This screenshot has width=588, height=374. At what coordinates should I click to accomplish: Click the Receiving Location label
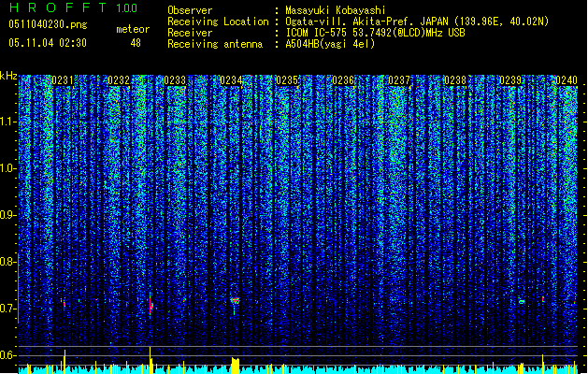point(218,22)
